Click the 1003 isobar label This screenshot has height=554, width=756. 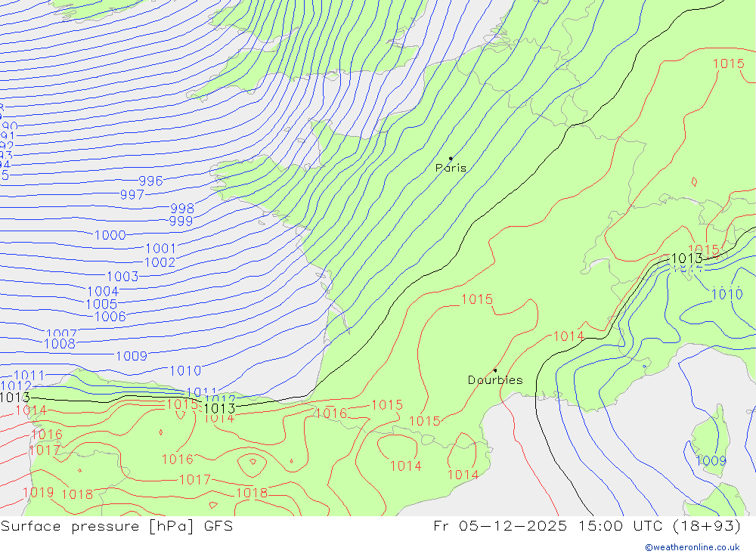click(x=122, y=277)
